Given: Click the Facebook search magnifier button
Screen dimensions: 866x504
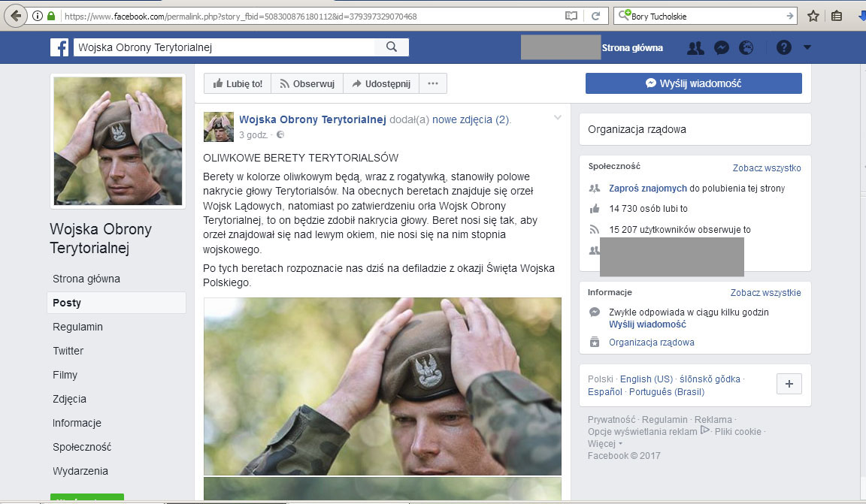Looking at the screenshot, I should [392, 47].
